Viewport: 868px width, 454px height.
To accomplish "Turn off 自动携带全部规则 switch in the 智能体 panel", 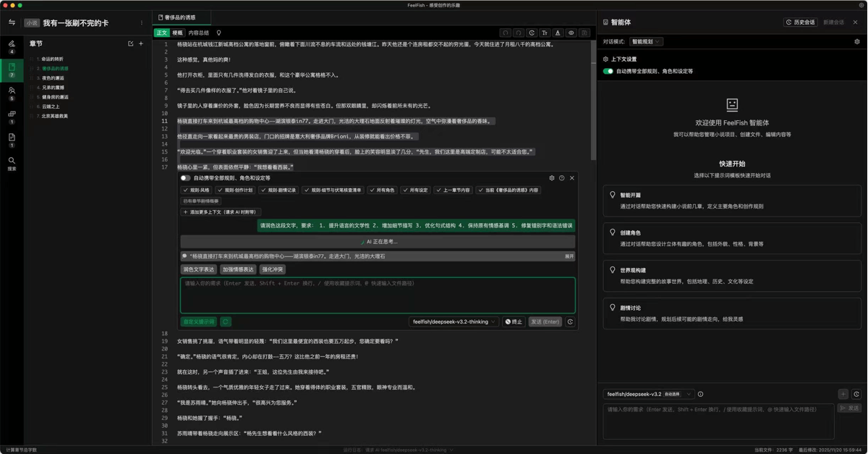I will coord(608,71).
